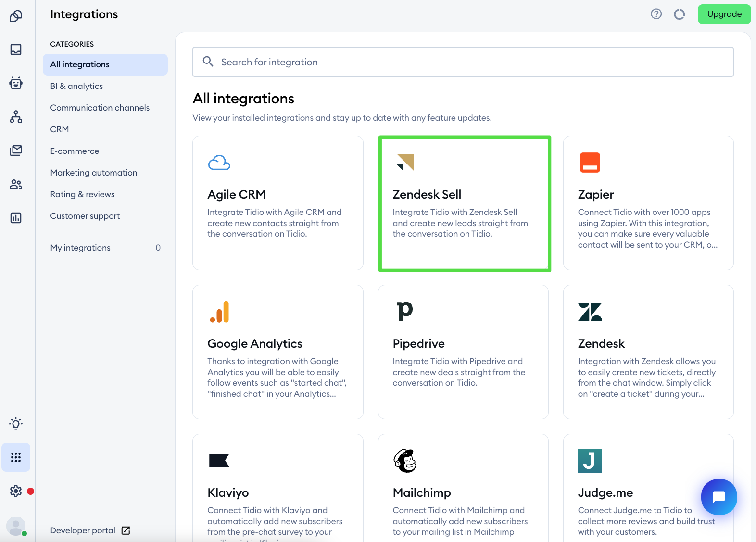756x542 pixels.
Task: Click the Pipedrive p logo
Action: tap(405, 311)
